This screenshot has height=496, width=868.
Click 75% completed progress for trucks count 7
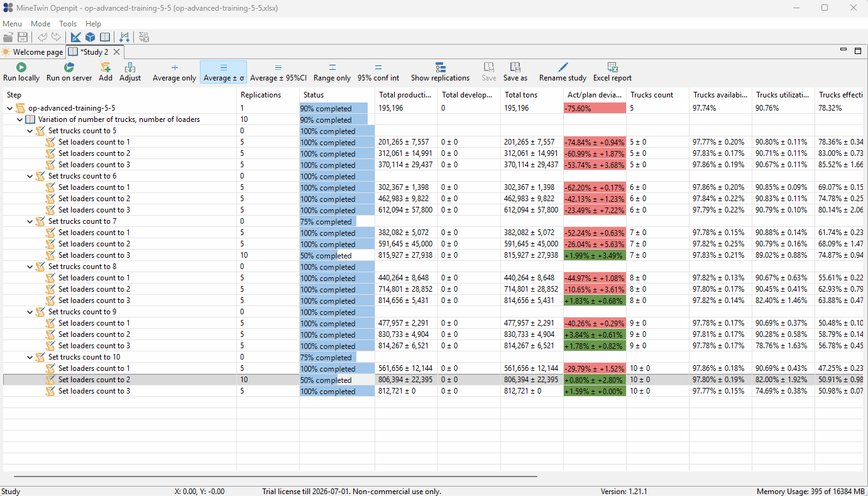(x=337, y=221)
